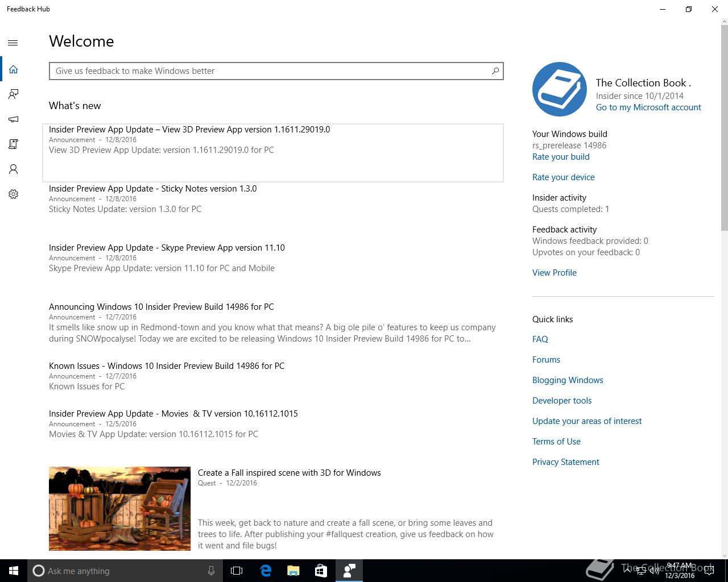Open Windows Store from taskbar
The height and width of the screenshot is (582, 728).
pos(321,571)
